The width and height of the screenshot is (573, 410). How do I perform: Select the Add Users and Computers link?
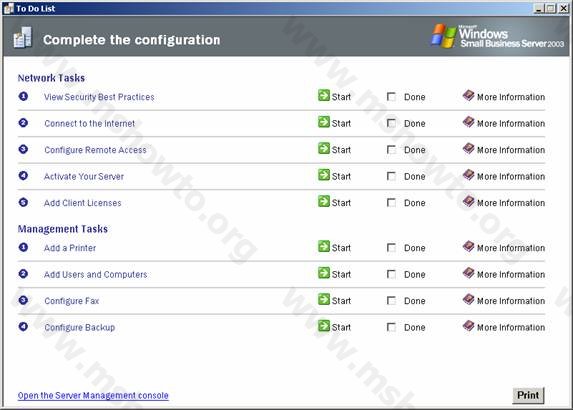coord(95,274)
